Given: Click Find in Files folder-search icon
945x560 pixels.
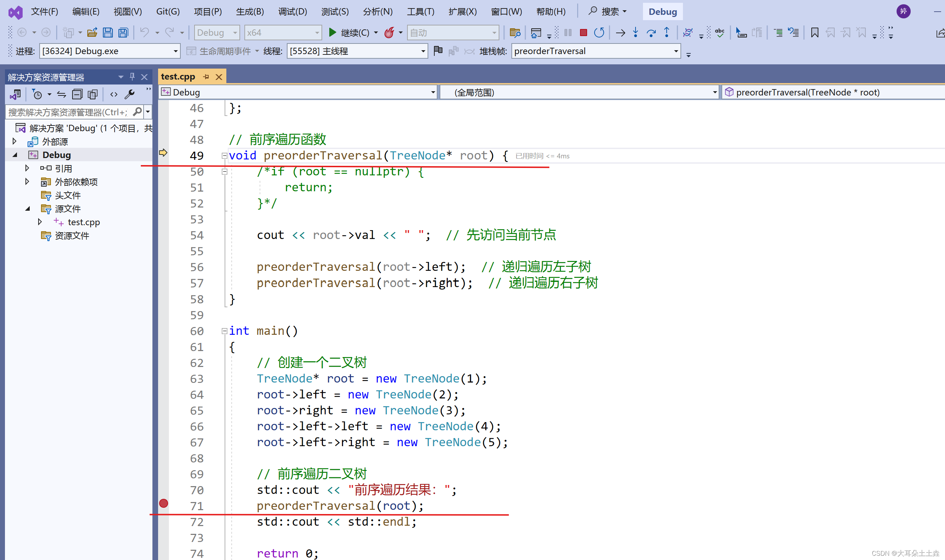Looking at the screenshot, I should click(x=515, y=33).
